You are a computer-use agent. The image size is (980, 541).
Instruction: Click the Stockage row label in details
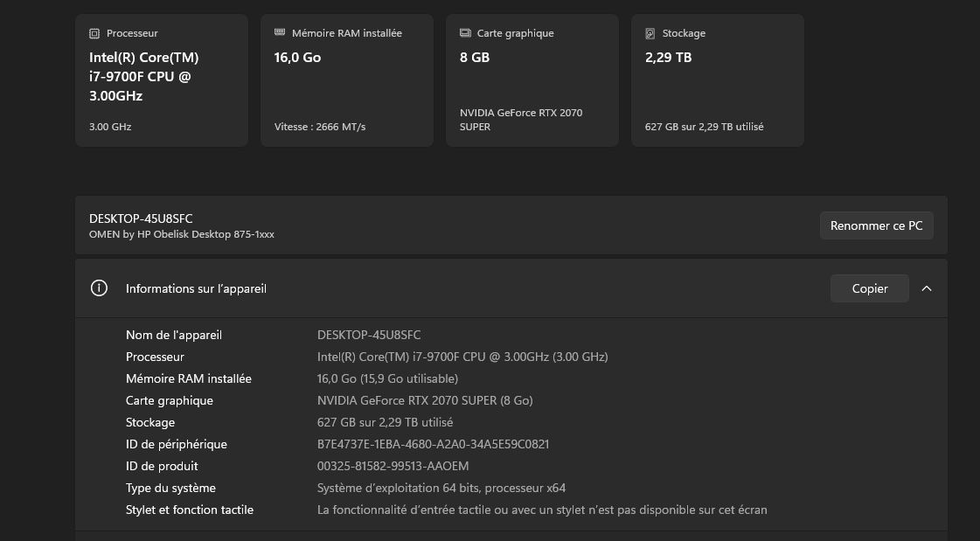click(150, 422)
